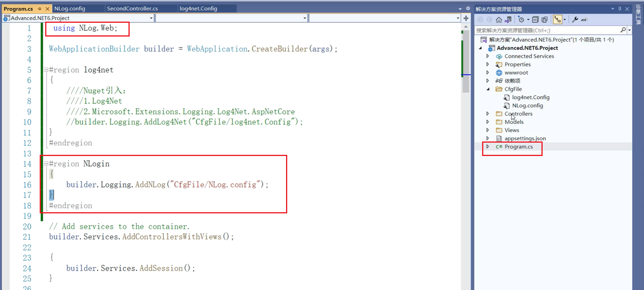Screen dimensions: 644x290
Task: Select Program.cs in Solution Explorer tree
Action: point(519,147)
